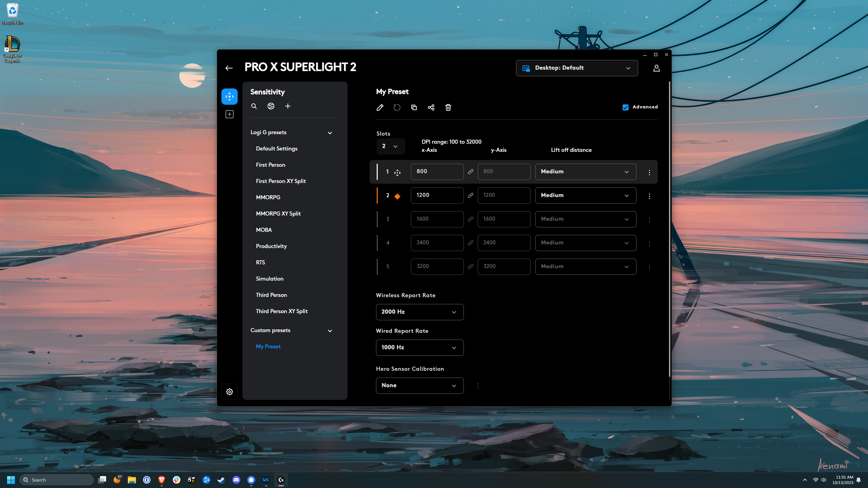Viewport: 868px width, 488px height.
Task: Select the MOBA preset
Action: [264, 230]
